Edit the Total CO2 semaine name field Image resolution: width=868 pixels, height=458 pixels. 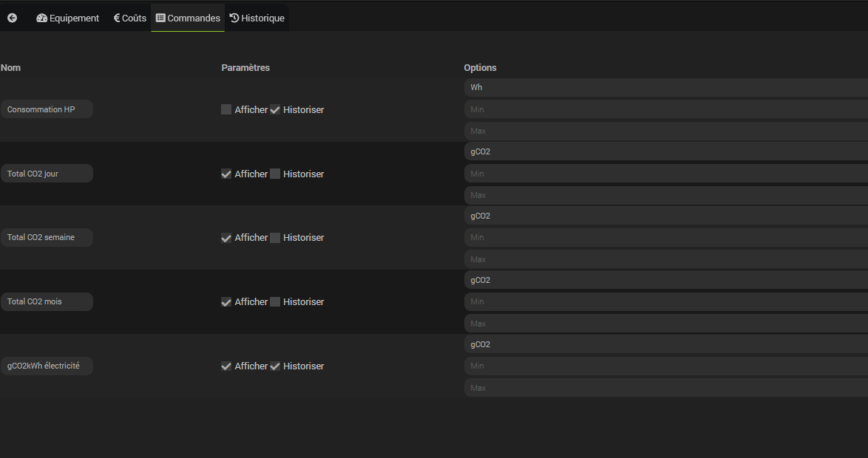47,238
